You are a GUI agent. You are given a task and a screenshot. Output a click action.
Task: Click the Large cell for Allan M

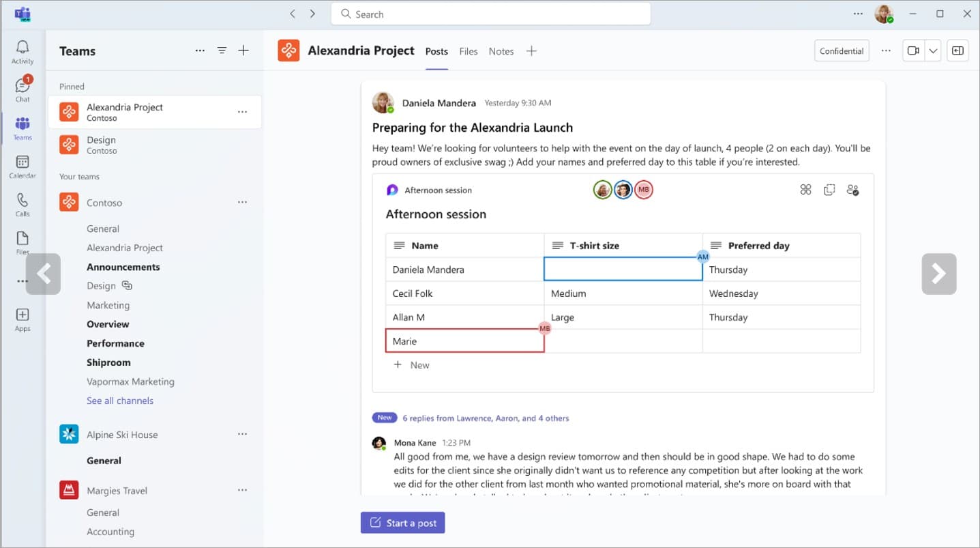click(623, 317)
